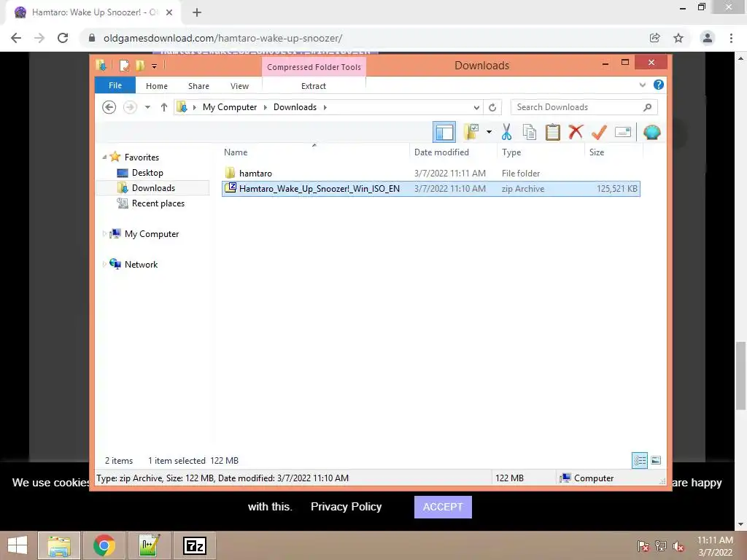This screenshot has width=747, height=560.
Task: Switch to Large icons view in status bar
Action: 656,460
